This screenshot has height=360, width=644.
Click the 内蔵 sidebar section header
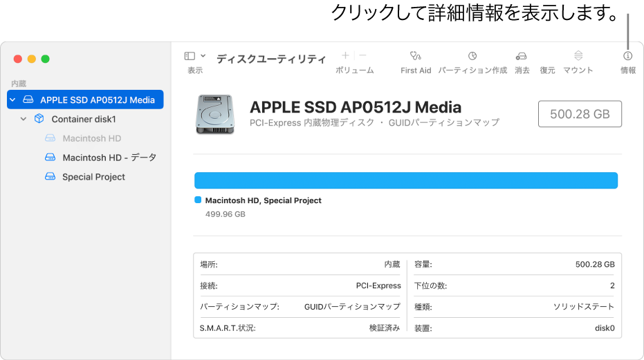click(19, 84)
